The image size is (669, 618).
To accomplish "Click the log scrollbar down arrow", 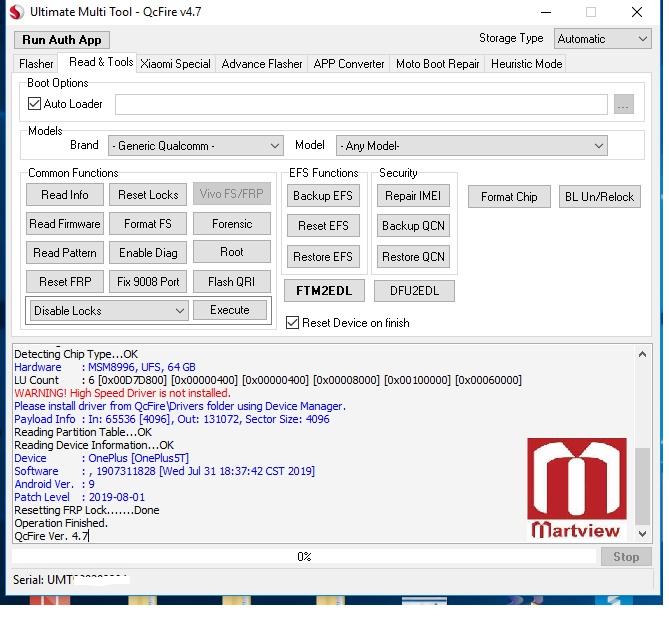I will (642, 533).
